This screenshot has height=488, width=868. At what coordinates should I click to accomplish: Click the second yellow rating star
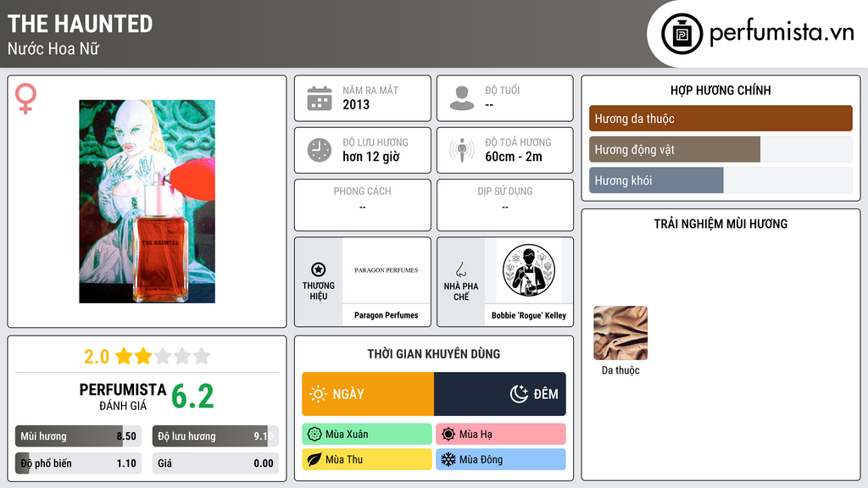click(143, 356)
